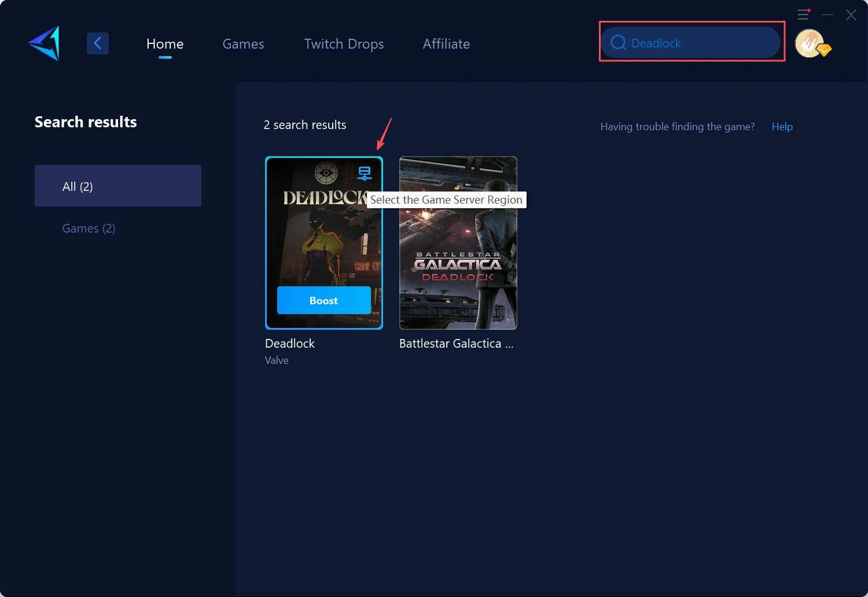This screenshot has height=597, width=868.
Task: Open the Games tab
Action: [243, 44]
